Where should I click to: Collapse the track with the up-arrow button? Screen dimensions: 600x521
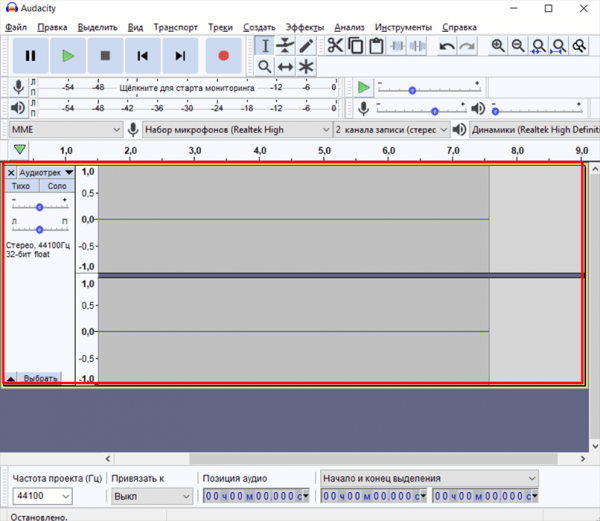click(x=11, y=378)
